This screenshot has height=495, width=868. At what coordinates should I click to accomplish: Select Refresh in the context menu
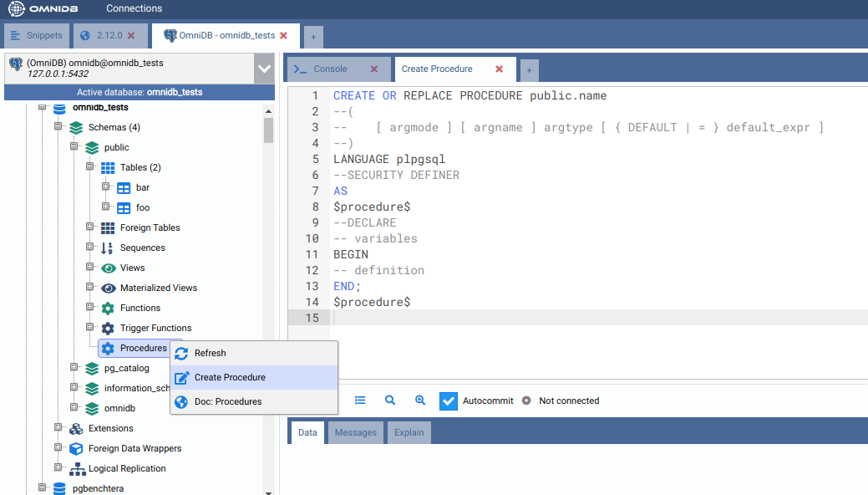(211, 353)
